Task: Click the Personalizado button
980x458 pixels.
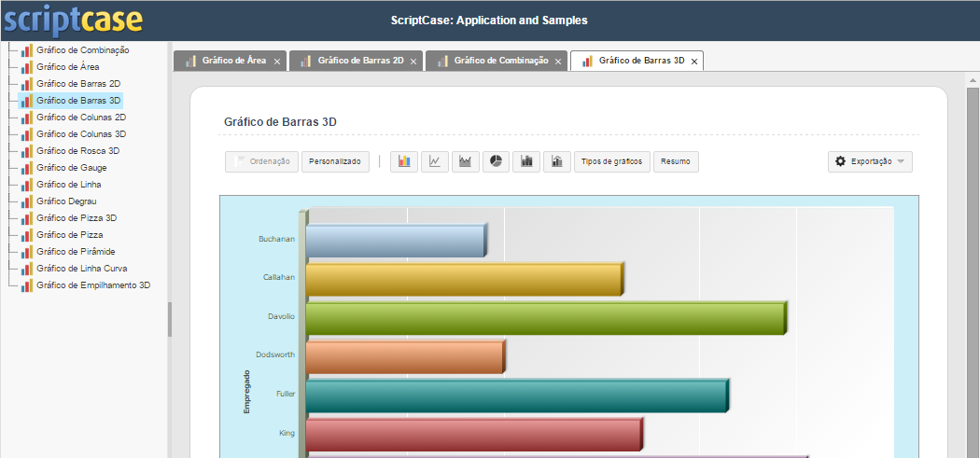Action: pos(335,161)
